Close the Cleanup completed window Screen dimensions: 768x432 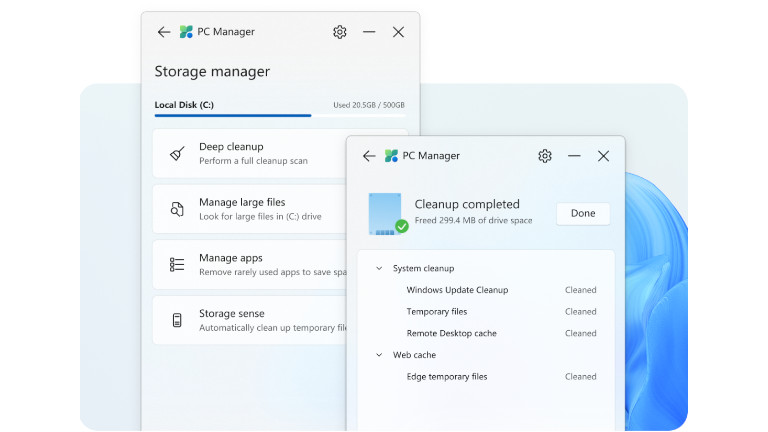point(603,156)
